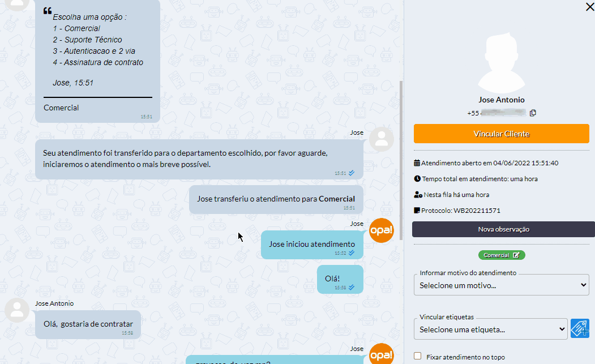Screen dimensions: 595x364
Task: Enable Fixar atendimento no topo checkbox
Action: [417, 356]
